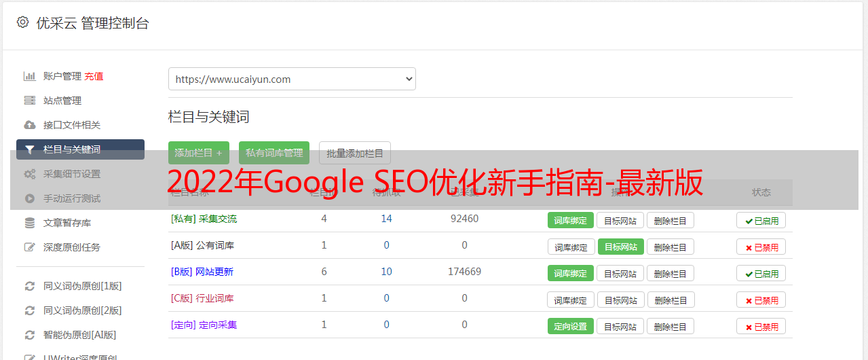Open the [私有] 采集交流 column link
Screen dimensions: 868x360
[x=204, y=219]
